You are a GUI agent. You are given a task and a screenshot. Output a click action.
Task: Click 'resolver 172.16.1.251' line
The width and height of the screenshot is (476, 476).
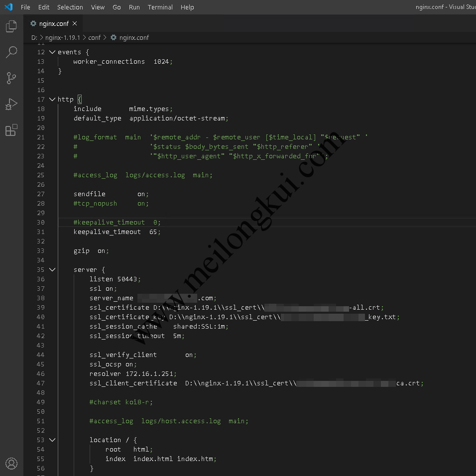coord(133,373)
